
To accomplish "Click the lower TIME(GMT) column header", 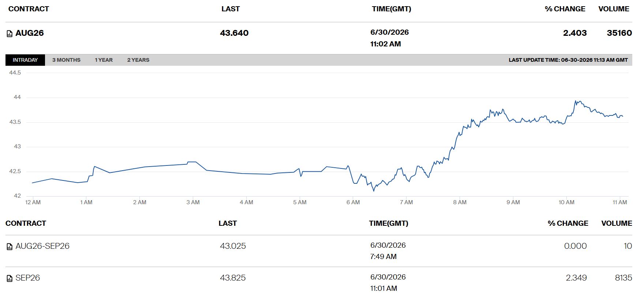I will click(389, 223).
